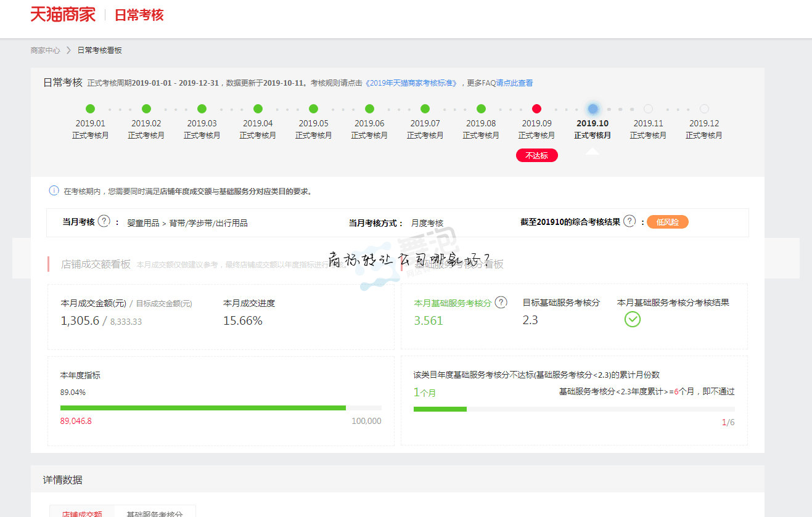Click the 89.04% annual progress bar
The image size is (812, 517).
pos(220,407)
